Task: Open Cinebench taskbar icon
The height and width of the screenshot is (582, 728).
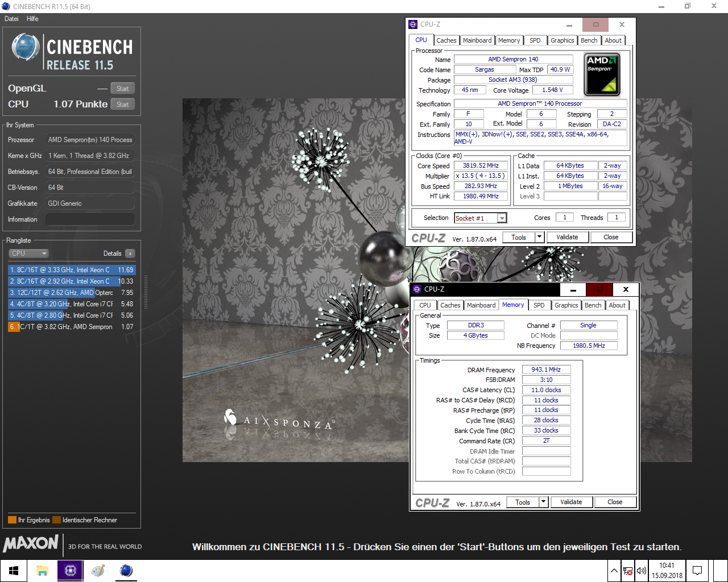Action: click(x=126, y=571)
